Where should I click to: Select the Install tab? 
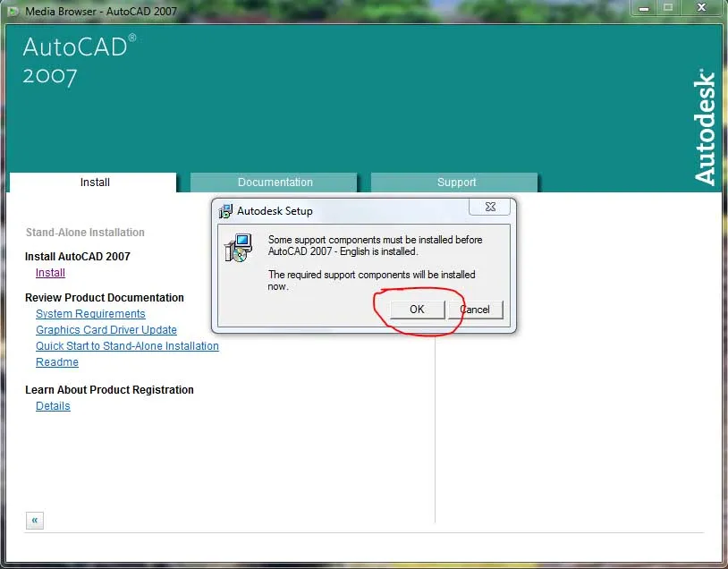point(93,182)
